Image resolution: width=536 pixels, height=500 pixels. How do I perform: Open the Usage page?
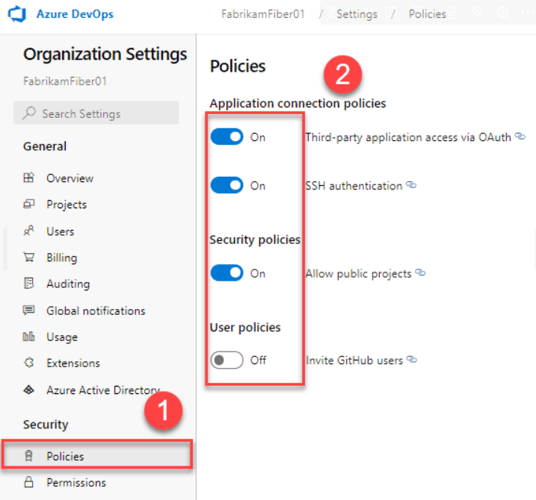62,337
